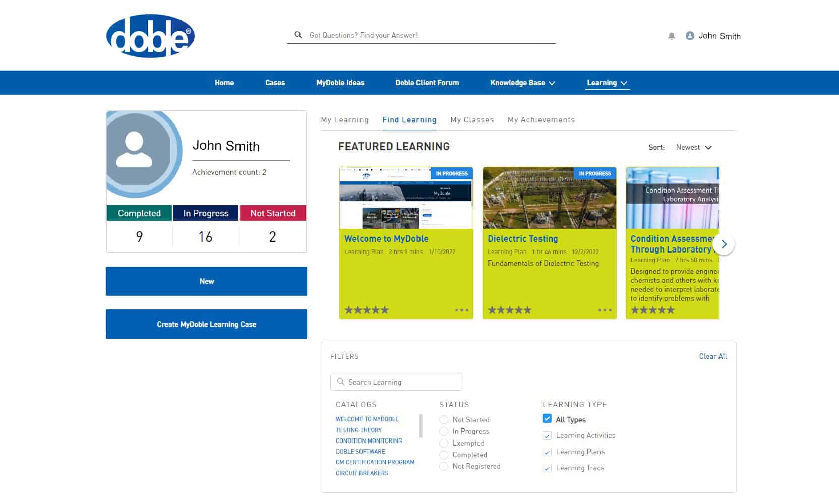839x504 pixels.
Task: Select the Completed status radio
Action: [444, 455]
